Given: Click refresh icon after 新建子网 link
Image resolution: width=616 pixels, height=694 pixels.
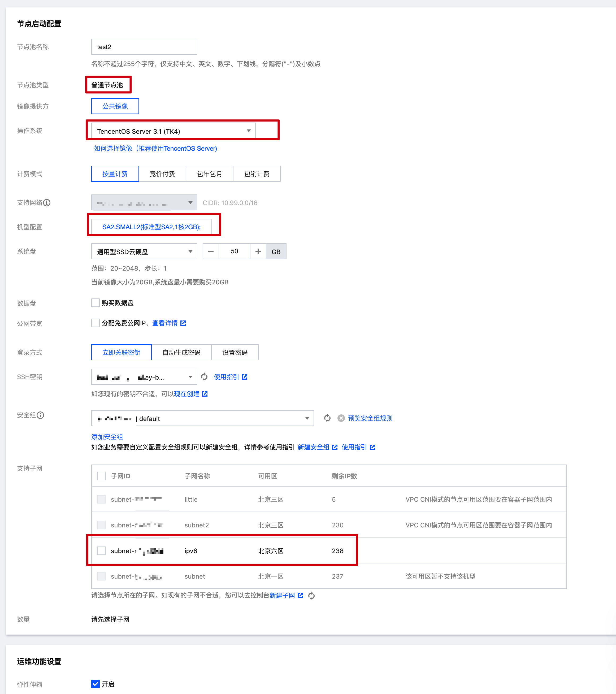Looking at the screenshot, I should tap(311, 596).
